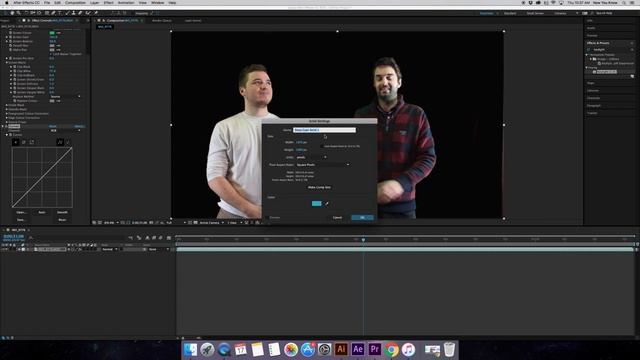Select the Rectangle shape tool

[46, 13]
